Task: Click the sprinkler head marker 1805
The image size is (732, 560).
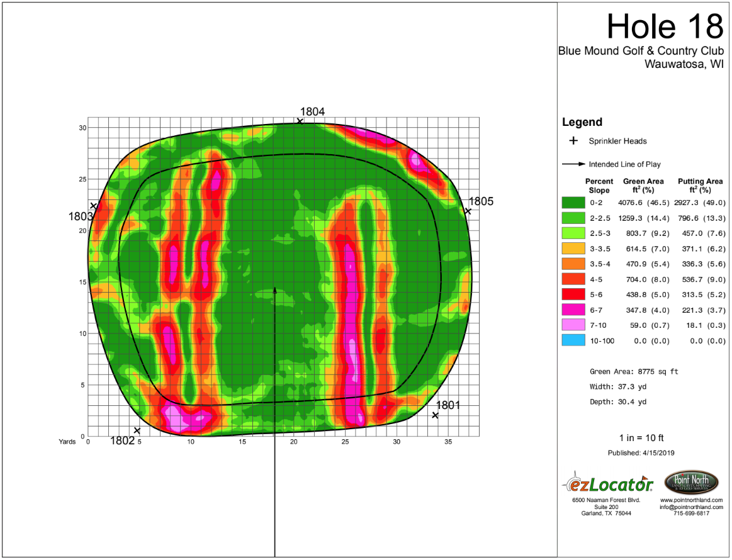Action: tap(468, 211)
